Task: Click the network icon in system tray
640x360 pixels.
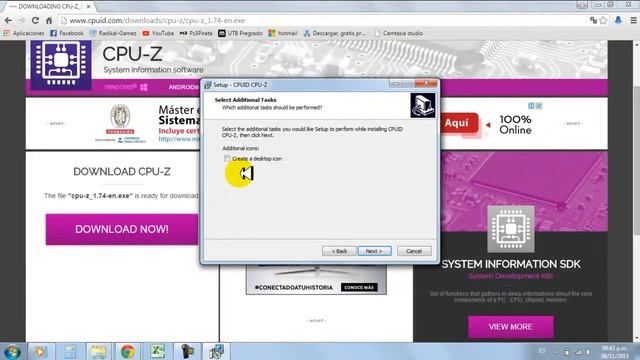Action: coord(578,351)
